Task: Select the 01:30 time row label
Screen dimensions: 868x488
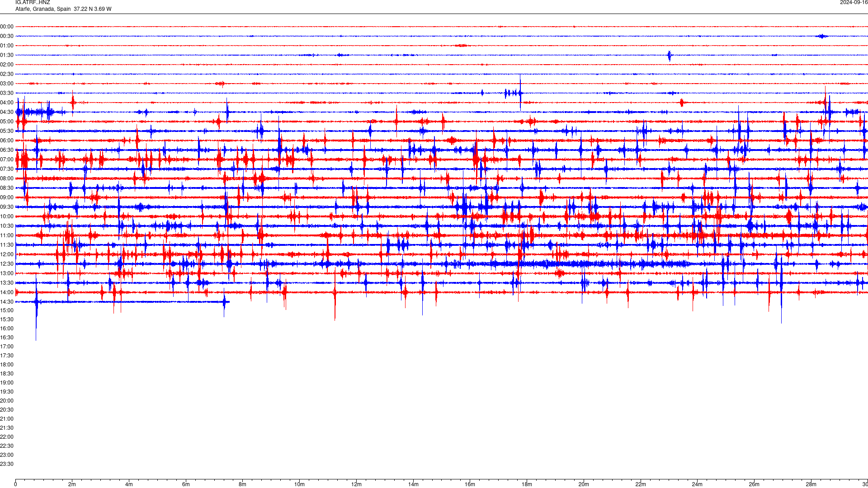Action: click(x=7, y=55)
